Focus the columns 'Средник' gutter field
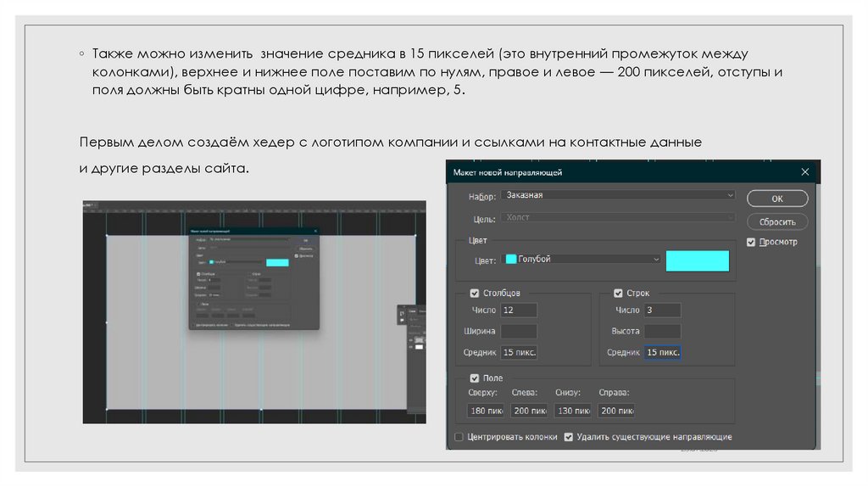 coord(519,351)
